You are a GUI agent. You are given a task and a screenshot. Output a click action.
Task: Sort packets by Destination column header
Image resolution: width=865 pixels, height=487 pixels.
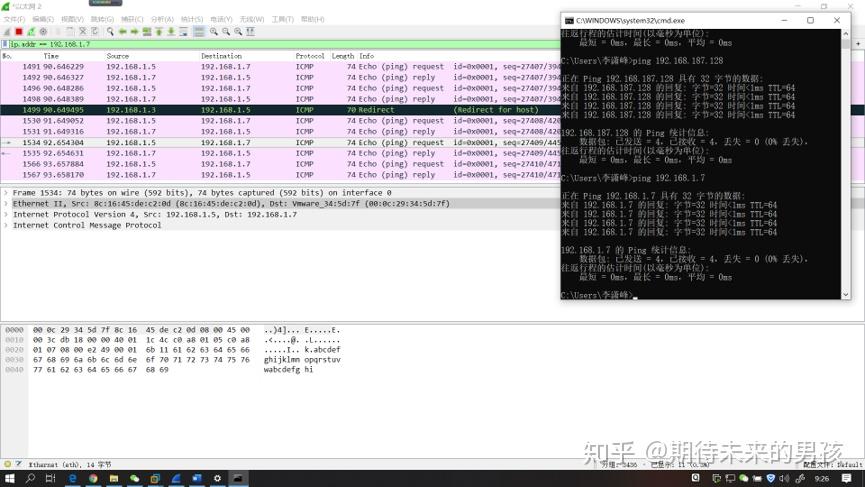click(x=221, y=56)
